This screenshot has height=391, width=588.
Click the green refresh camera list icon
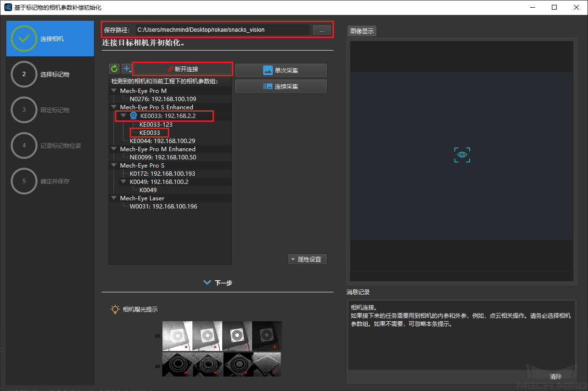(x=114, y=69)
